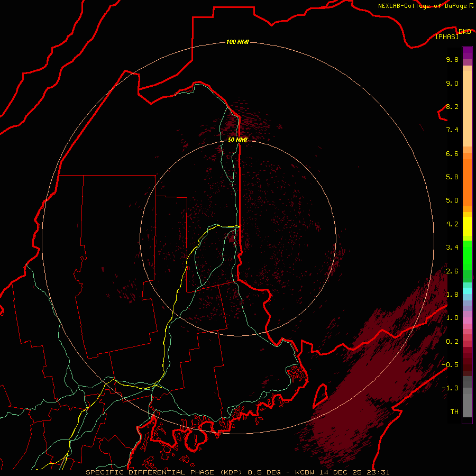The image size is (476, 476).
Task: Click the TH label on the color scale
Action: [454, 412]
